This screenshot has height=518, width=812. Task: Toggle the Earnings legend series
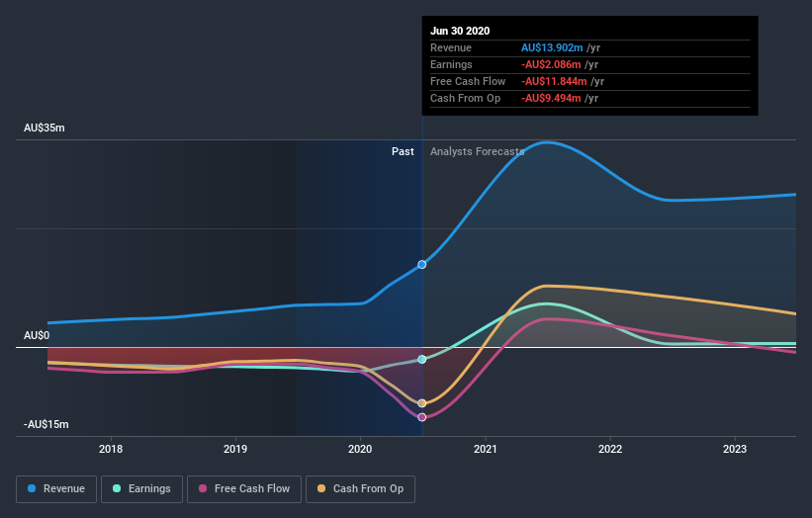(141, 489)
